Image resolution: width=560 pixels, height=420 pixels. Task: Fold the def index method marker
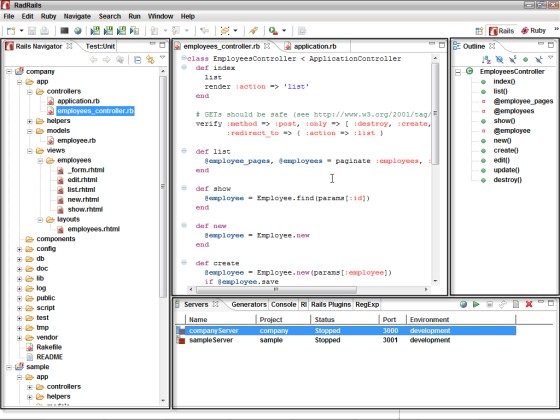click(184, 68)
